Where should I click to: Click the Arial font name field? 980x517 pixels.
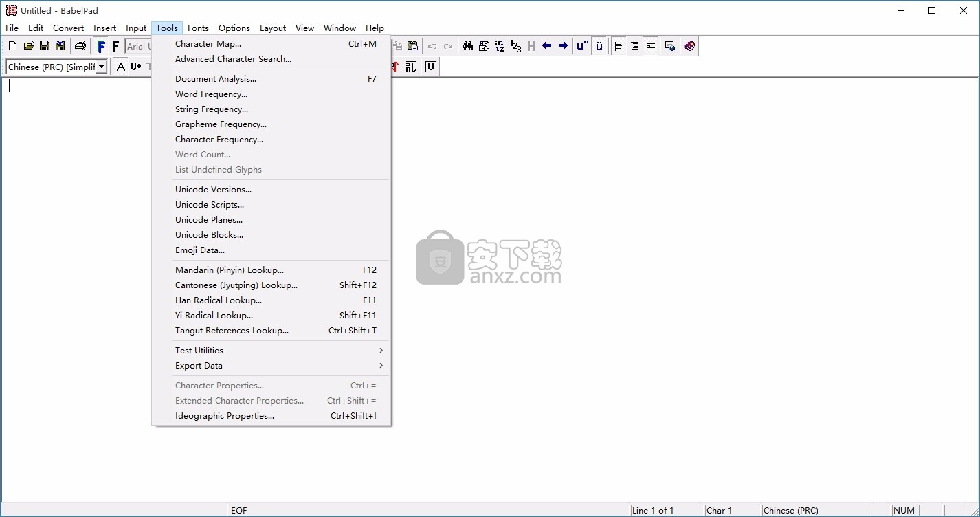point(138,46)
